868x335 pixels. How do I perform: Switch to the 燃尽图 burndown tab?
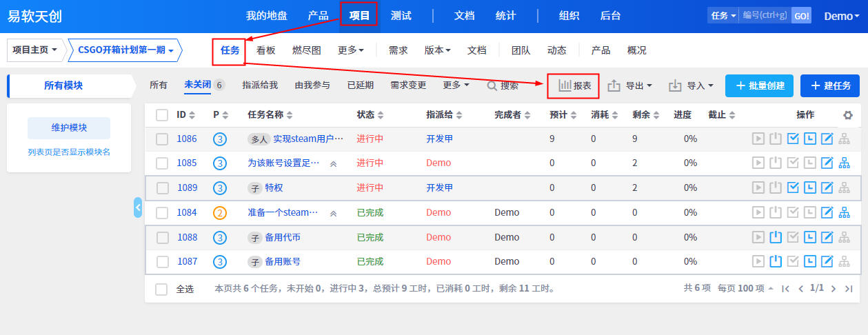306,50
